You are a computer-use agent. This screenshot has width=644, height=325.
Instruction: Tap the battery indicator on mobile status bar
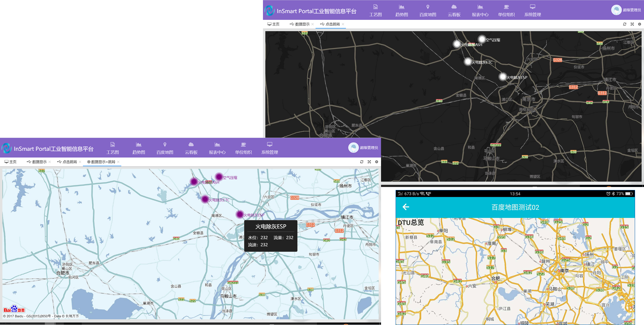pos(629,194)
